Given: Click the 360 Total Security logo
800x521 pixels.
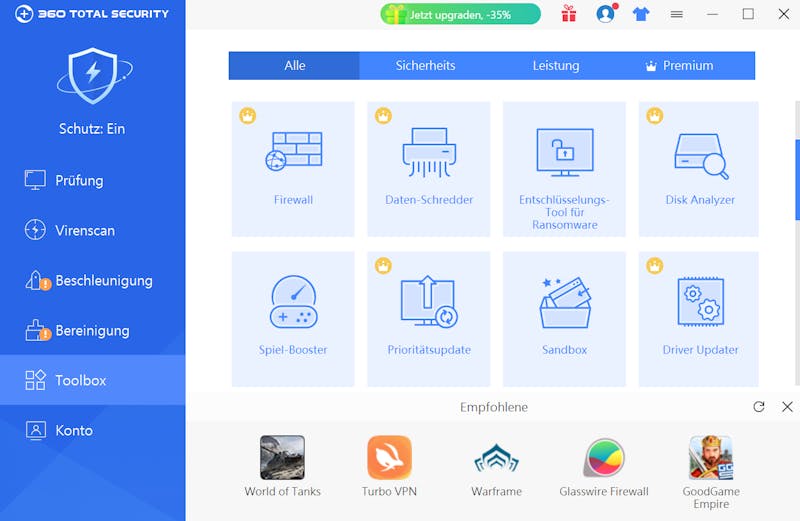Looking at the screenshot, I should pyautogui.click(x=92, y=14).
